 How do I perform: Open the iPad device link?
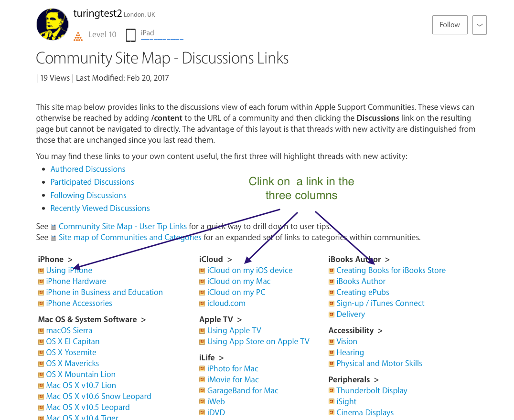tap(148, 33)
